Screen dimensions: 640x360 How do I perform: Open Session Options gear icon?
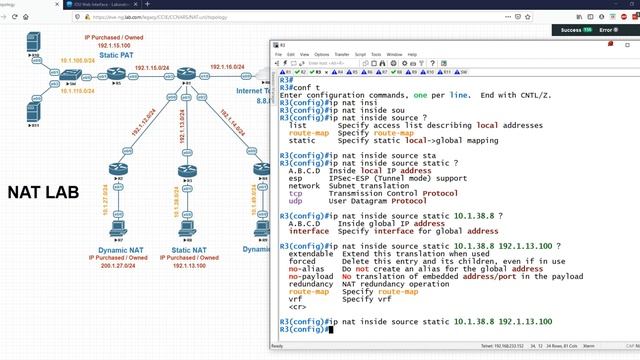pos(404,63)
